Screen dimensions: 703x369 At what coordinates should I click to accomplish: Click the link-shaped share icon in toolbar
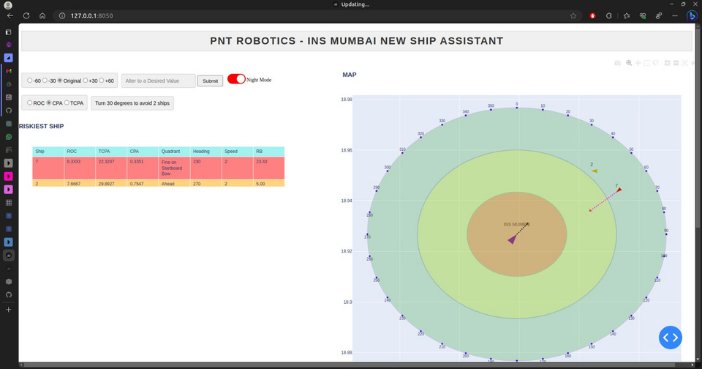(659, 16)
